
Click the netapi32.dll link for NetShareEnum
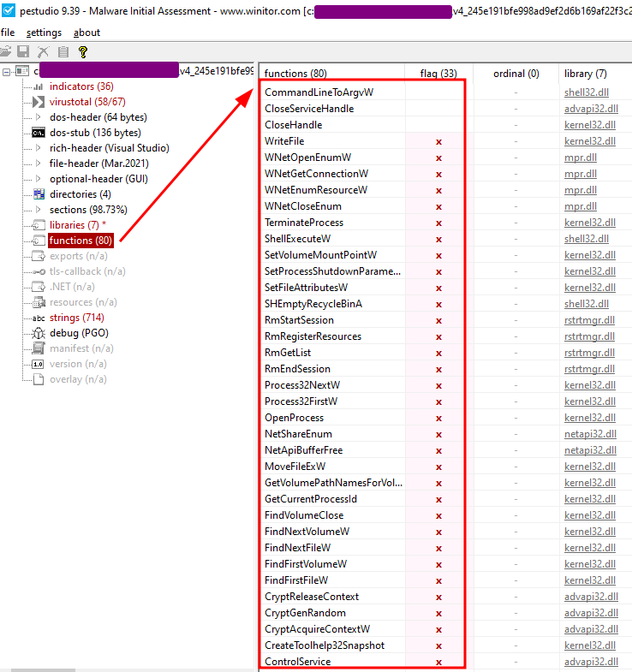590,434
